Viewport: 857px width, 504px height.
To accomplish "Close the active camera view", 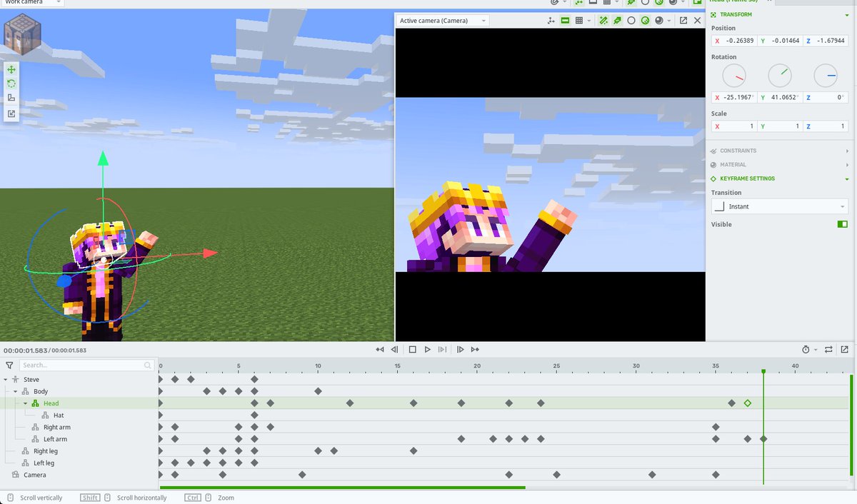I will click(698, 21).
